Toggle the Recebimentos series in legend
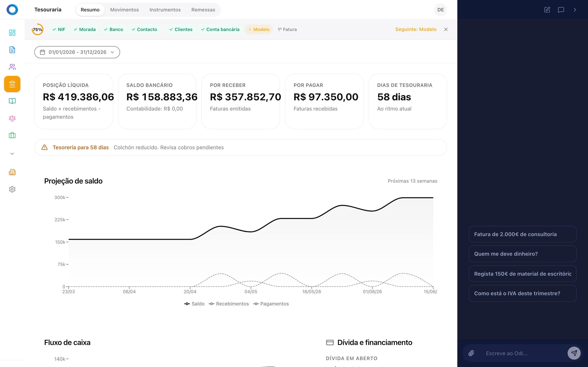Screen dimensions: 588x367 pos(229,304)
